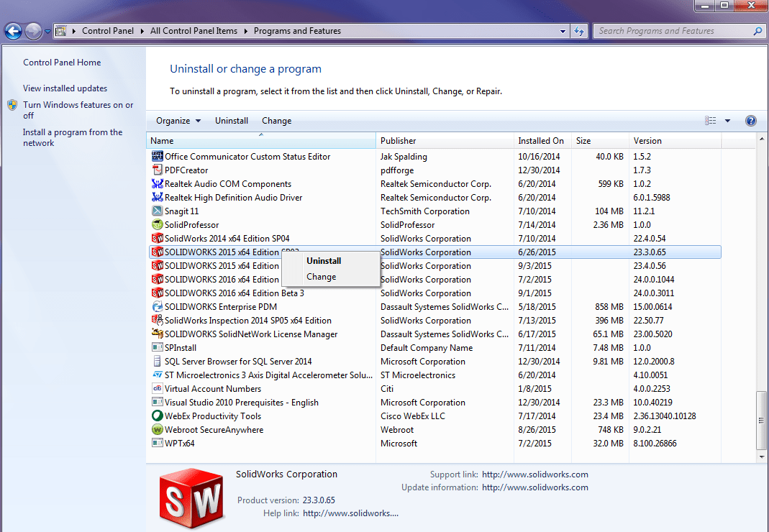Click the Control Panel icon in address bar
Image resolution: width=769 pixels, height=532 pixels.
(60, 31)
